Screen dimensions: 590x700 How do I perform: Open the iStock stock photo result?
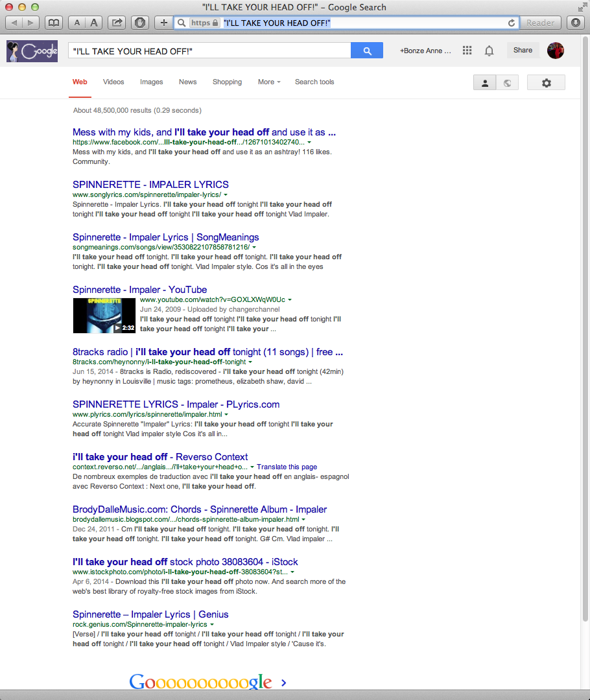click(185, 562)
